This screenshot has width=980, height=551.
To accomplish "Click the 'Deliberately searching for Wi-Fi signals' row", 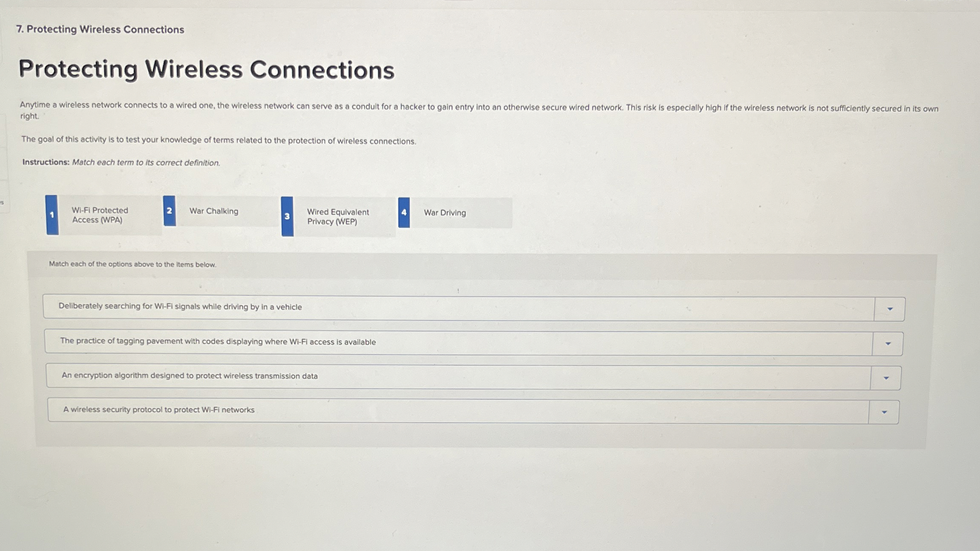I will [x=180, y=307].
